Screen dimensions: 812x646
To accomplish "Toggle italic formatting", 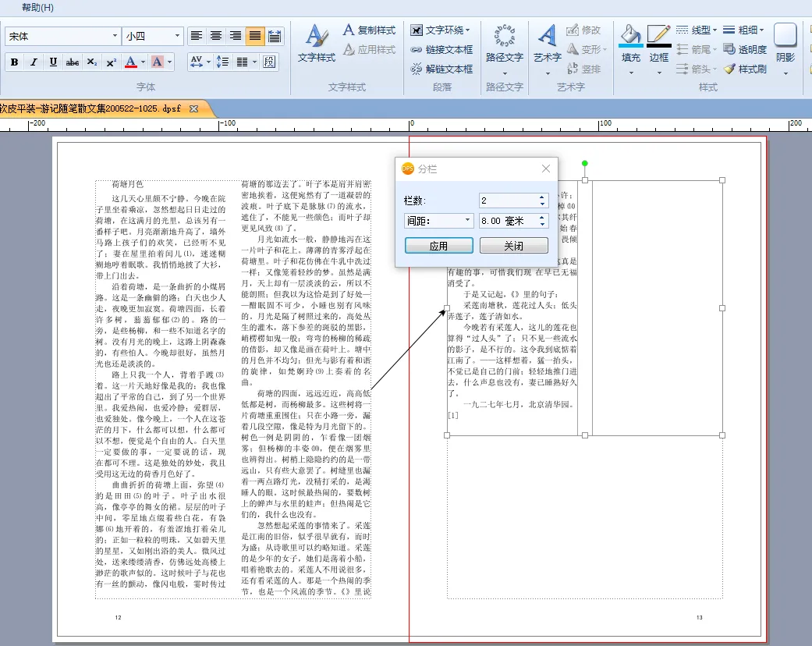I will coord(34,62).
